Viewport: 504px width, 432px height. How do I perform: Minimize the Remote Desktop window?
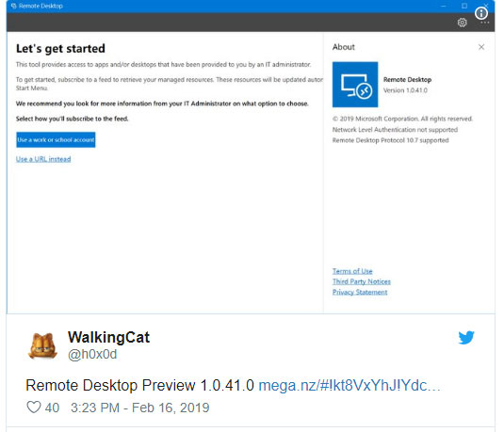pyautogui.click(x=444, y=6)
